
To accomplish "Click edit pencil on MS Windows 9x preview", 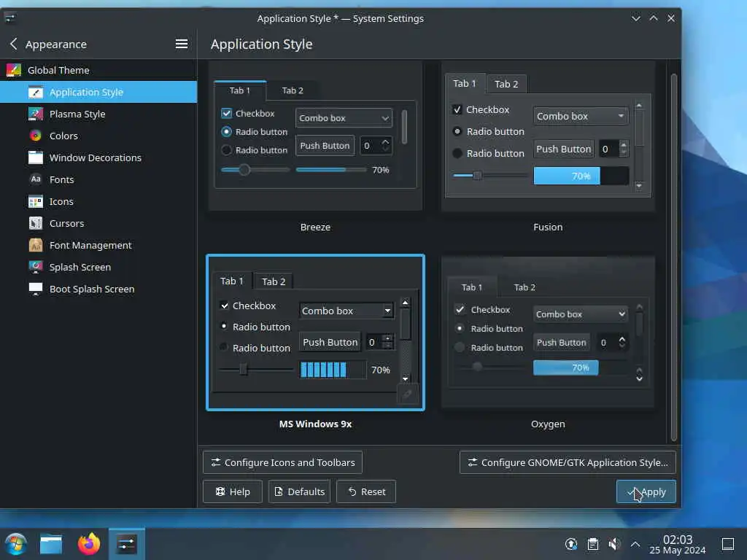I will 408,394.
